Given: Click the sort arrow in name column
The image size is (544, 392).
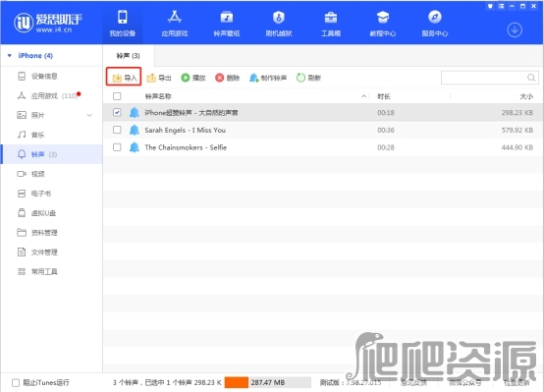Looking at the screenshot, I should [363, 96].
